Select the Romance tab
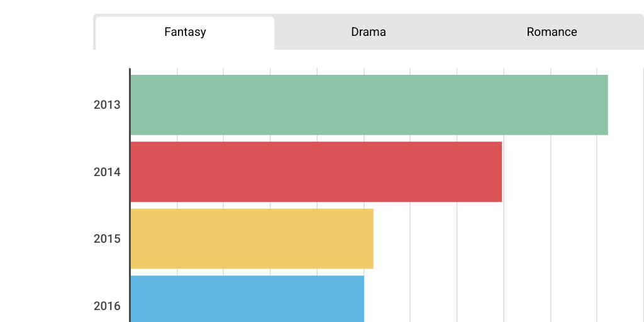The height and width of the screenshot is (322, 644). tap(552, 32)
